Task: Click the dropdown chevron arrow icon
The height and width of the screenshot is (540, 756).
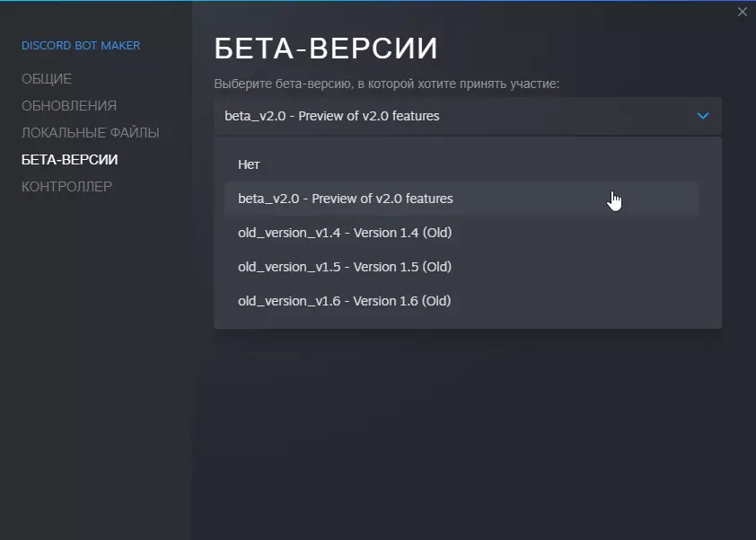Action: click(703, 116)
